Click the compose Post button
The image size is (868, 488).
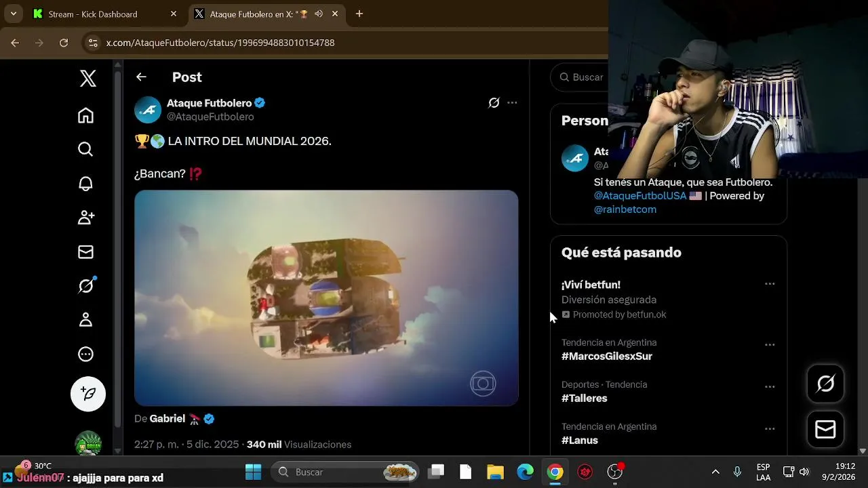[x=88, y=394]
